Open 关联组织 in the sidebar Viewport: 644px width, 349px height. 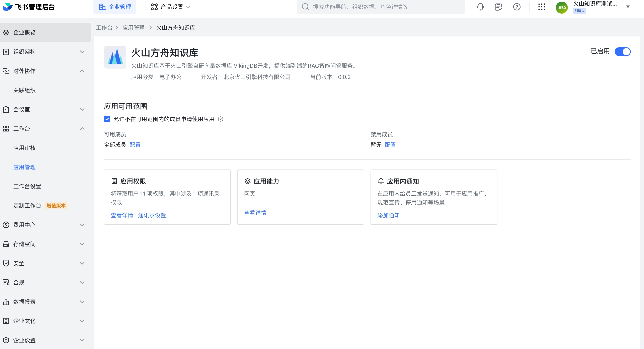click(x=24, y=90)
